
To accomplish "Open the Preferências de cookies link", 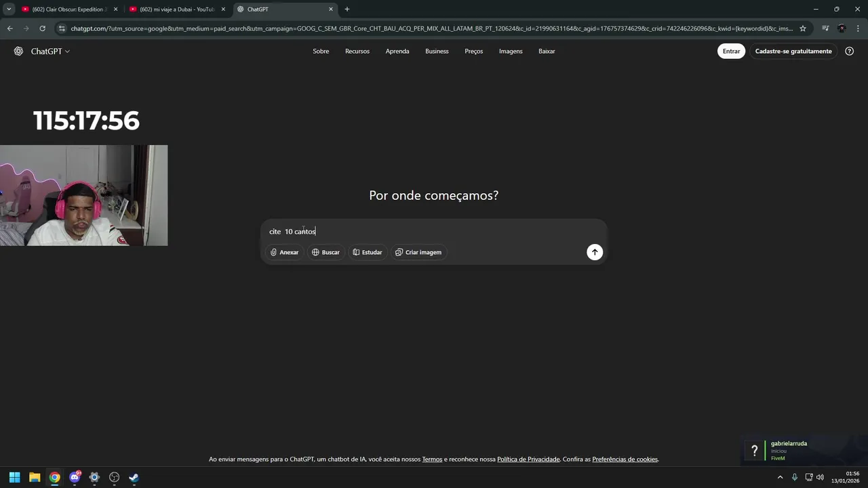I will click(x=625, y=460).
